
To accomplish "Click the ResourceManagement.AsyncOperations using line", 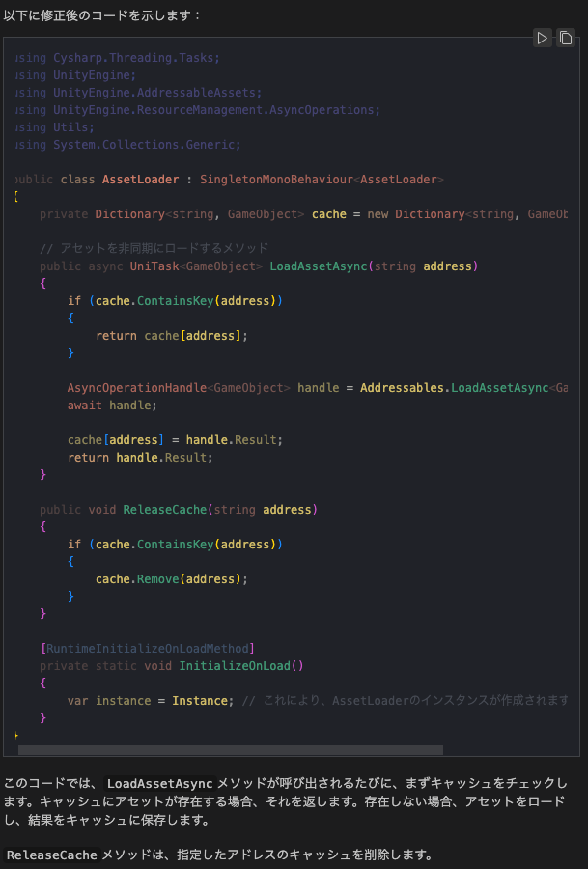I will 198,110.
